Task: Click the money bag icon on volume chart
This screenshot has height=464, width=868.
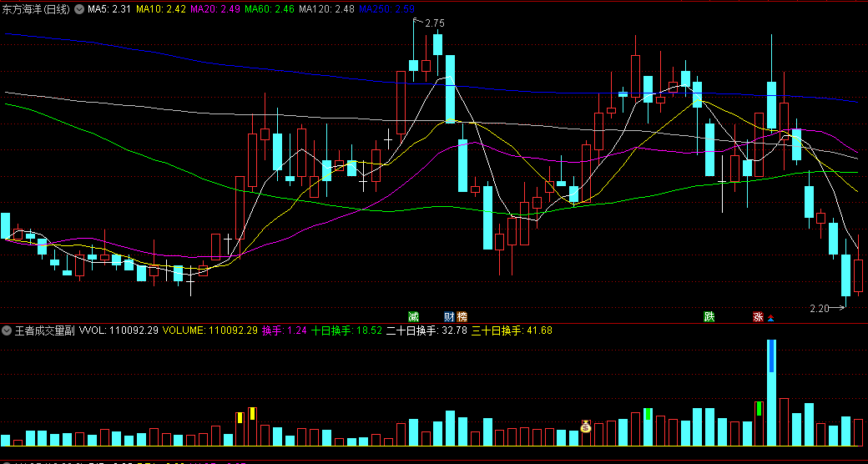Action: click(586, 426)
